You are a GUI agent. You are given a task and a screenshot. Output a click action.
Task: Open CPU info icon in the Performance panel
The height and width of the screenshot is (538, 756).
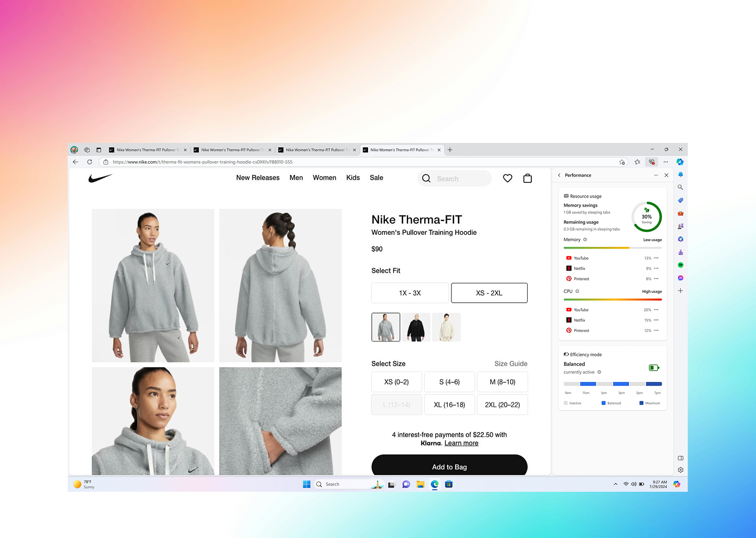[x=577, y=291]
